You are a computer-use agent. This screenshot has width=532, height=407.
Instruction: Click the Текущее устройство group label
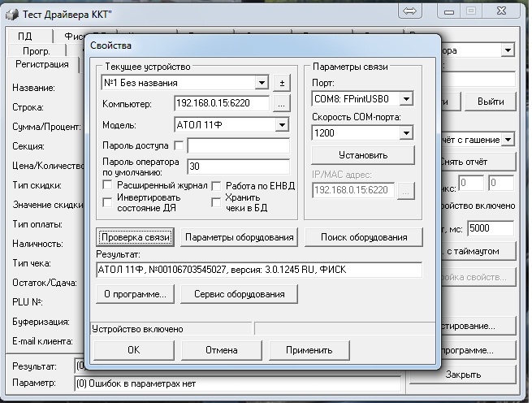coord(148,67)
